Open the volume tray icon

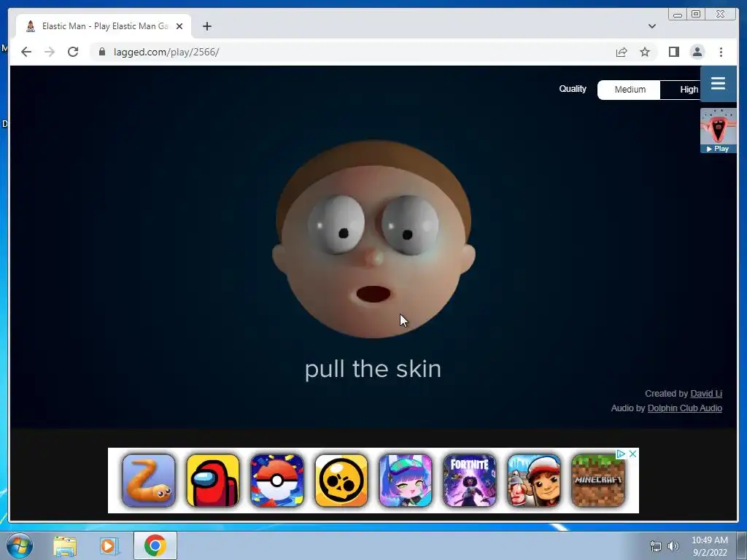pyautogui.click(x=673, y=547)
